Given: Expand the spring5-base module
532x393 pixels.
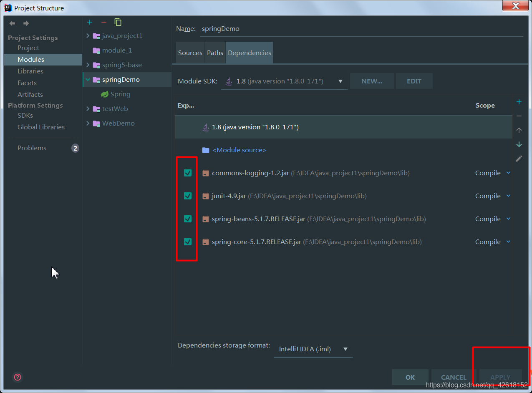Looking at the screenshot, I should click(88, 65).
